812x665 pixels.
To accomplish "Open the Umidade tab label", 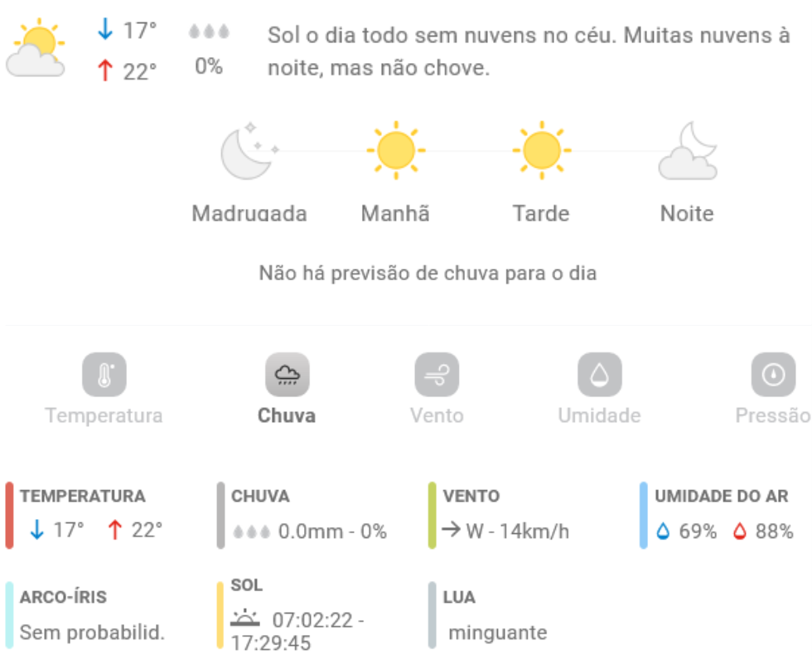I will point(599,415).
